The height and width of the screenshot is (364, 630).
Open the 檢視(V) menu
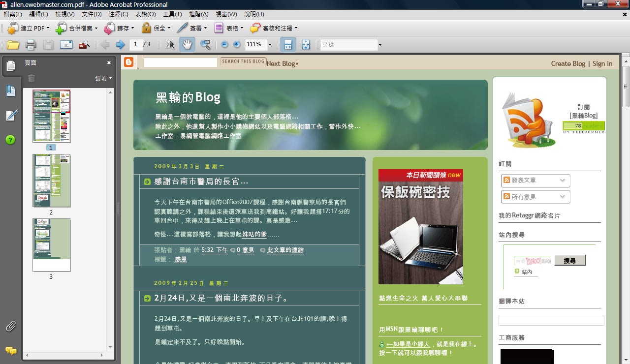(65, 14)
